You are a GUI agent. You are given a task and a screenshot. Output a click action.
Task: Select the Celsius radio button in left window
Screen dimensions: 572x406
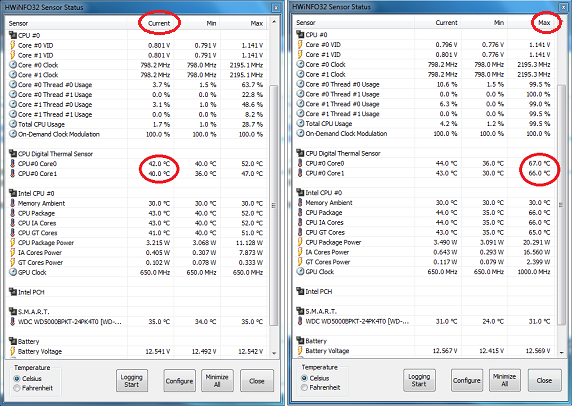[x=16, y=379]
